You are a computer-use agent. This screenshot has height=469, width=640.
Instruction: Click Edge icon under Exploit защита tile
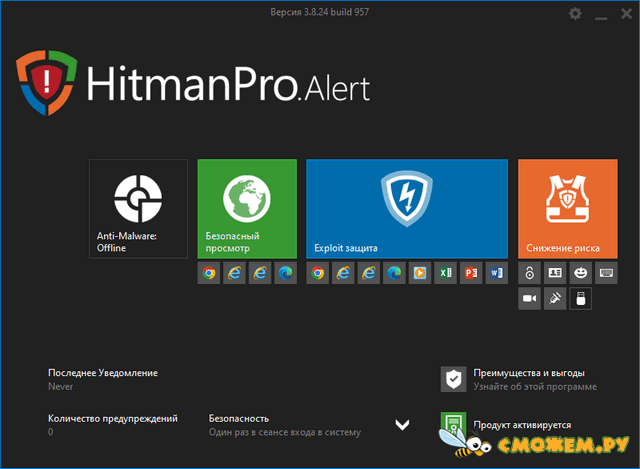tap(394, 273)
